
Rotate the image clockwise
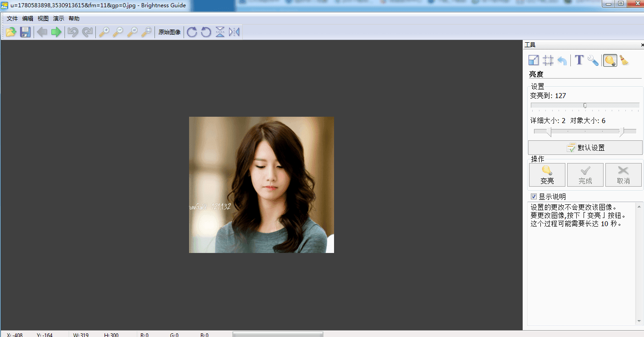pos(192,32)
